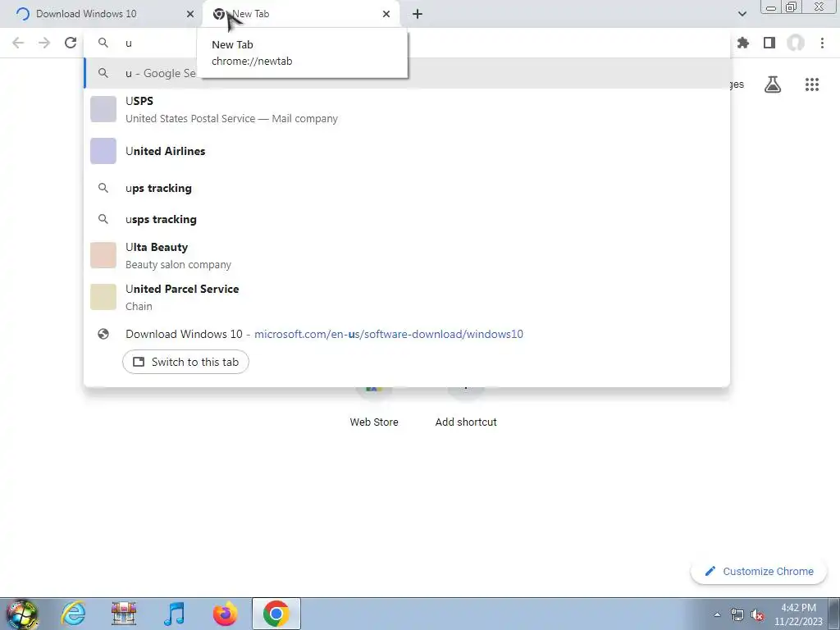Show hidden system tray icons
The height and width of the screenshot is (630, 840).
(717, 614)
